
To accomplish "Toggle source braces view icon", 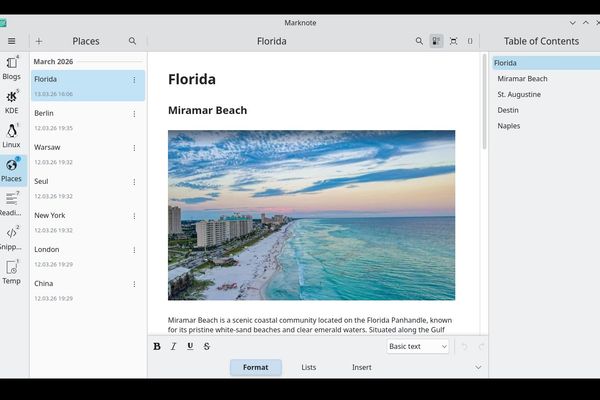I will coord(470,41).
